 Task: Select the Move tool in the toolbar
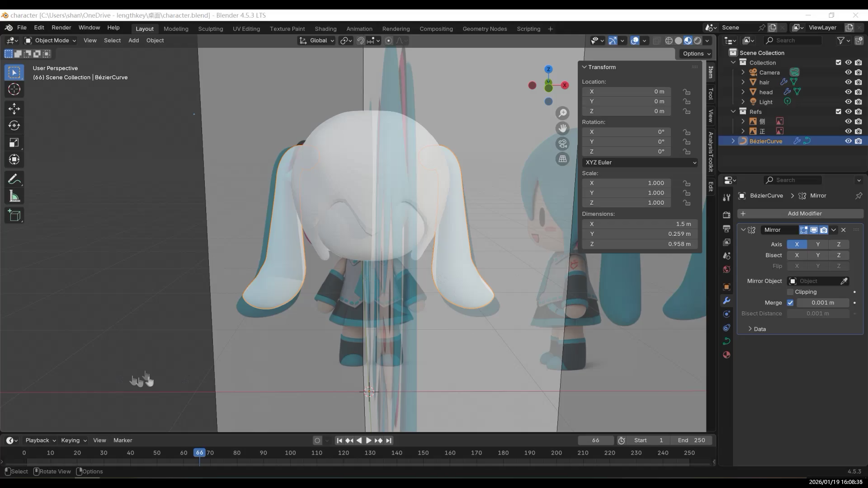14,108
